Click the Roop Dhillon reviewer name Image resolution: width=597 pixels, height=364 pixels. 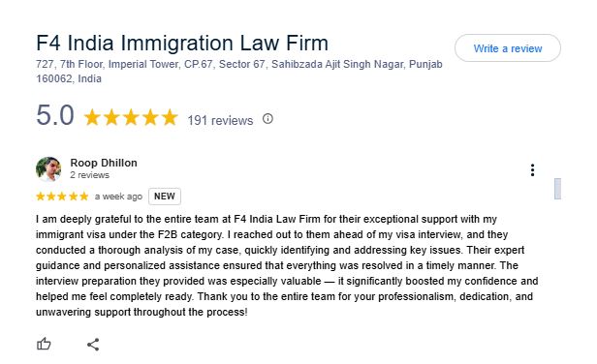click(104, 163)
